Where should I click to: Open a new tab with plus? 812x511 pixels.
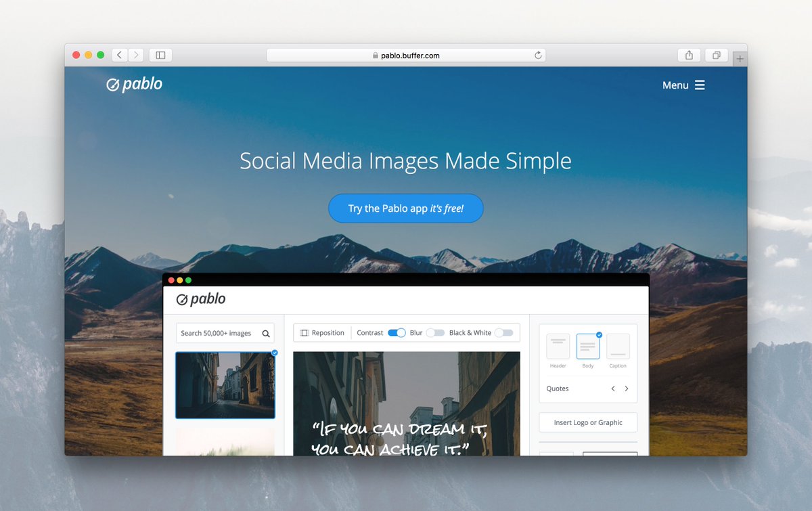click(740, 60)
